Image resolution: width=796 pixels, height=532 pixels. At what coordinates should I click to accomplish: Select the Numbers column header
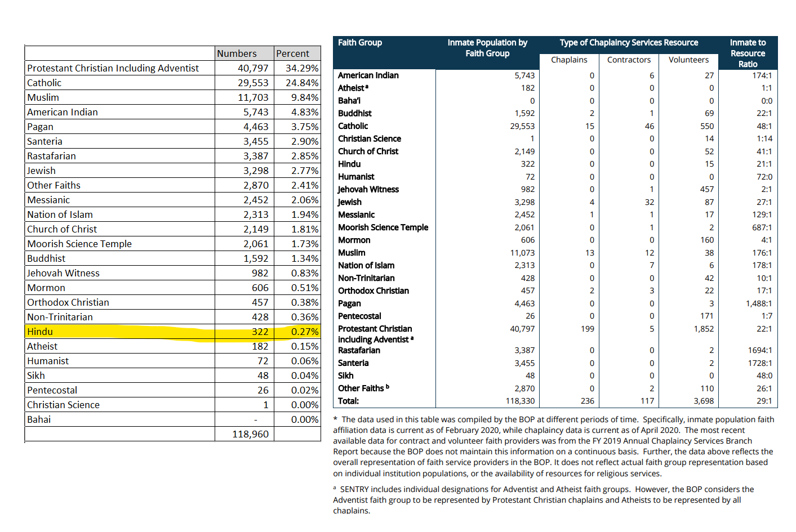[237, 53]
